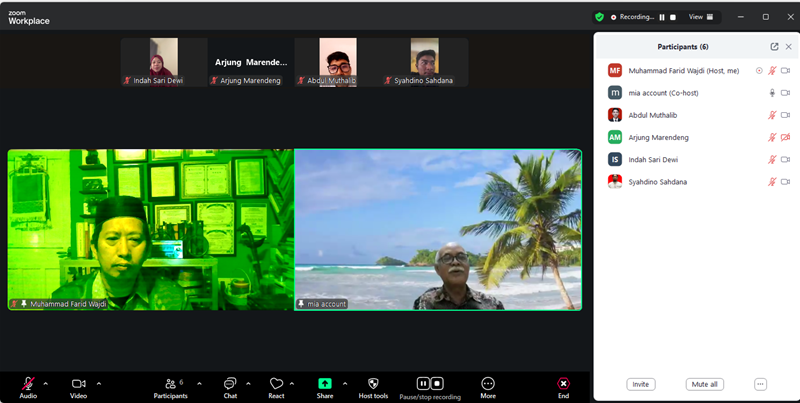Stop the recording in bottom toolbar
Viewport: 800px width, 403px height.
pos(437,383)
